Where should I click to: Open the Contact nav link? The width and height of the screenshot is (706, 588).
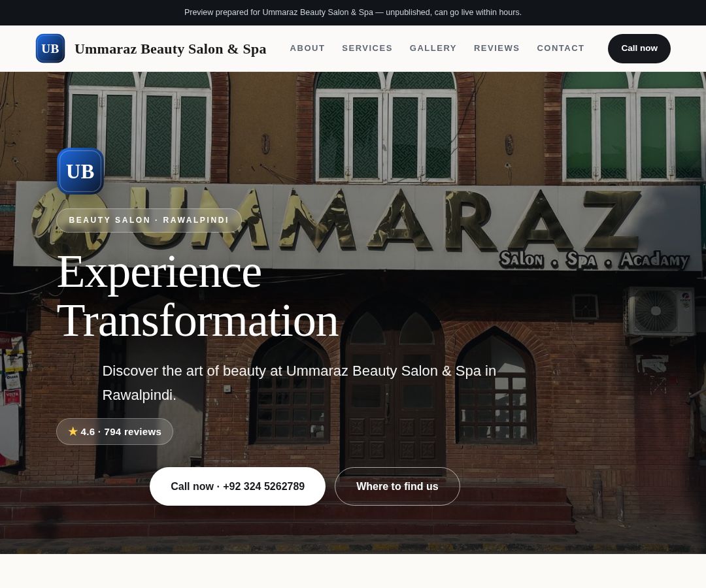pos(560,48)
